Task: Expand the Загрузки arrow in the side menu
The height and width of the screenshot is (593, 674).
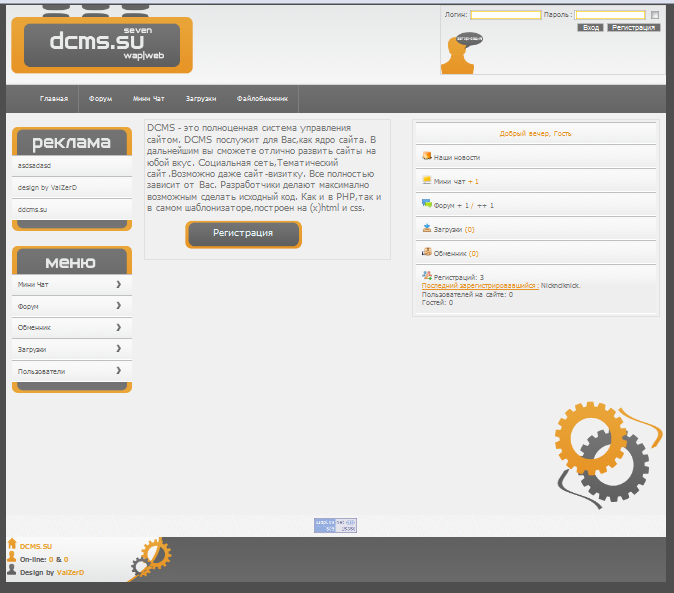Action: (119, 348)
